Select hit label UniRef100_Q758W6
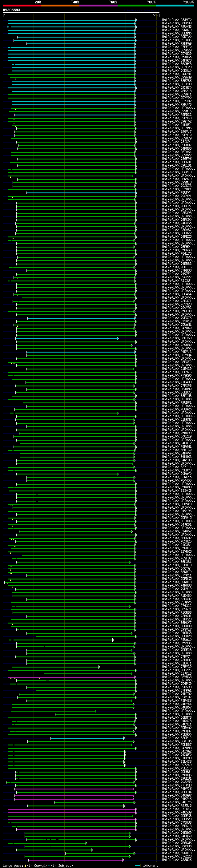The height and width of the screenshot is (868, 197). click(176, 822)
